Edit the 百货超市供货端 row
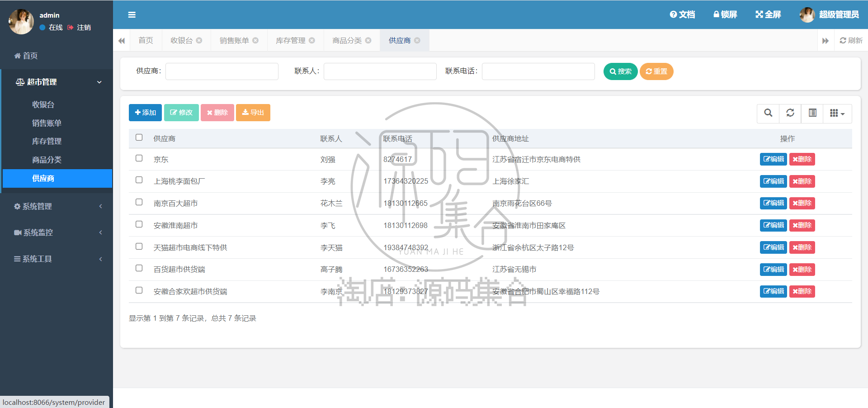The height and width of the screenshot is (408, 868). [x=774, y=270]
